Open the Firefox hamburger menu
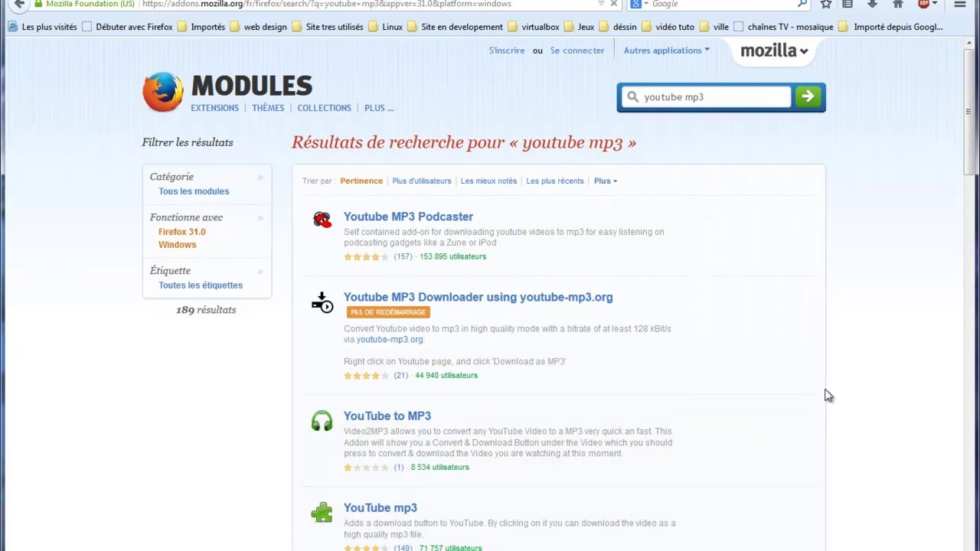This screenshot has width=980, height=551. [959, 4]
